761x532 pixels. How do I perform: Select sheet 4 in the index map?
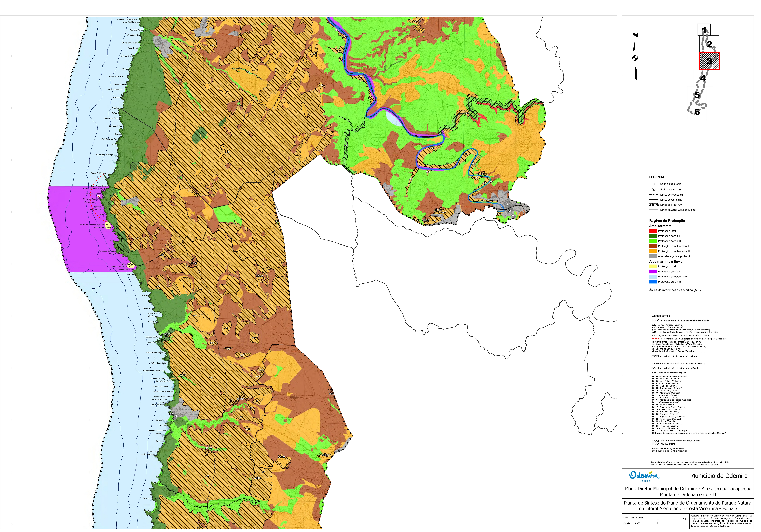coord(703,78)
